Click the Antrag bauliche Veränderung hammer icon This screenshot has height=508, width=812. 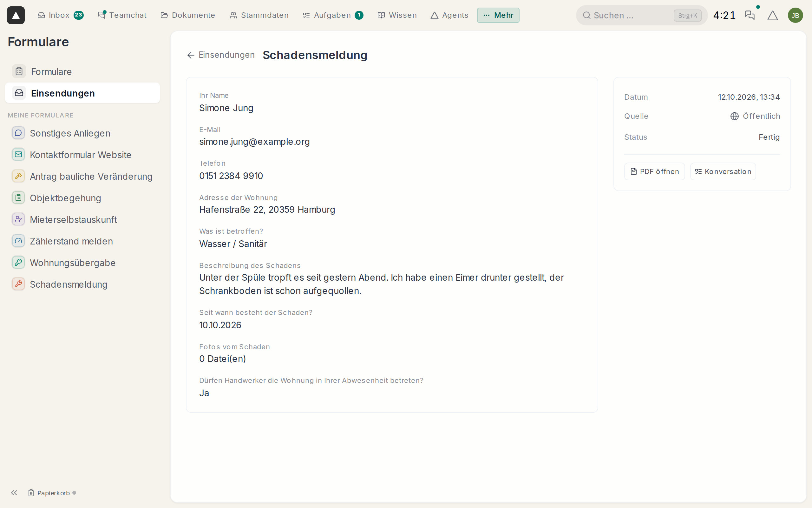[x=18, y=176]
